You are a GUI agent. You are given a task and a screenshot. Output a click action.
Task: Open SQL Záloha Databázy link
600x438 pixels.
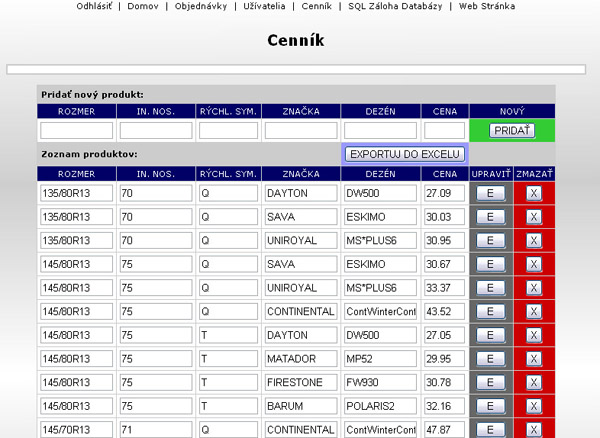coord(395,6)
